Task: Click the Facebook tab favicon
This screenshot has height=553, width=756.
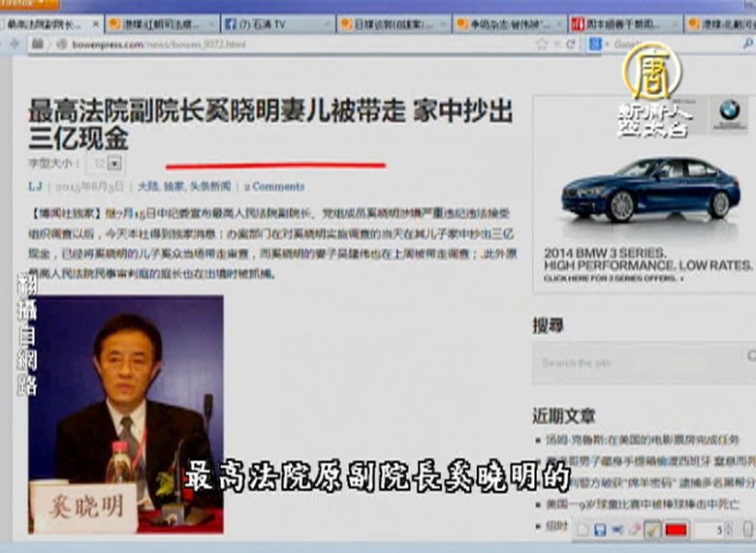Action: tap(231, 23)
